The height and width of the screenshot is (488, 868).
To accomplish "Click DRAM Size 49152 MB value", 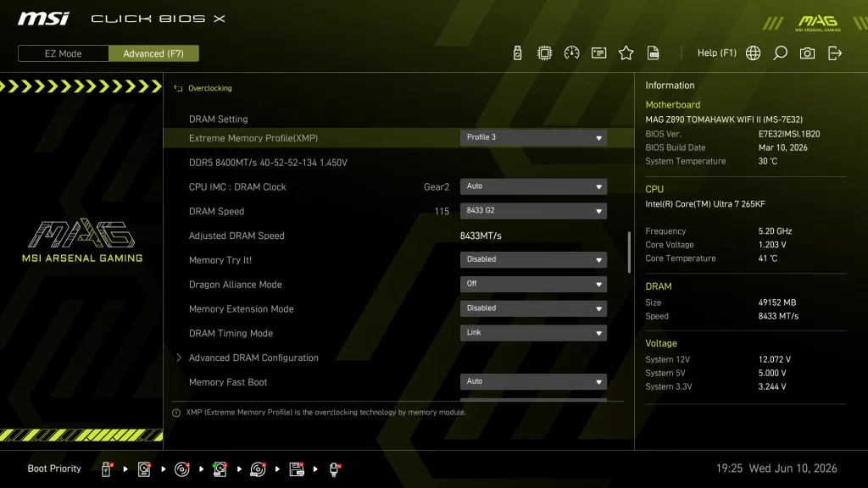I will 777,302.
